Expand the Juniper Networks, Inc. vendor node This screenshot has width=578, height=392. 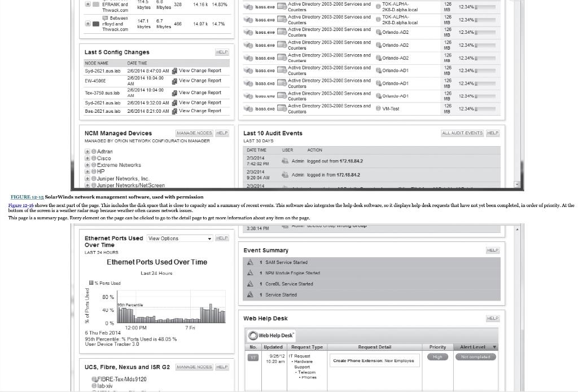87,178
